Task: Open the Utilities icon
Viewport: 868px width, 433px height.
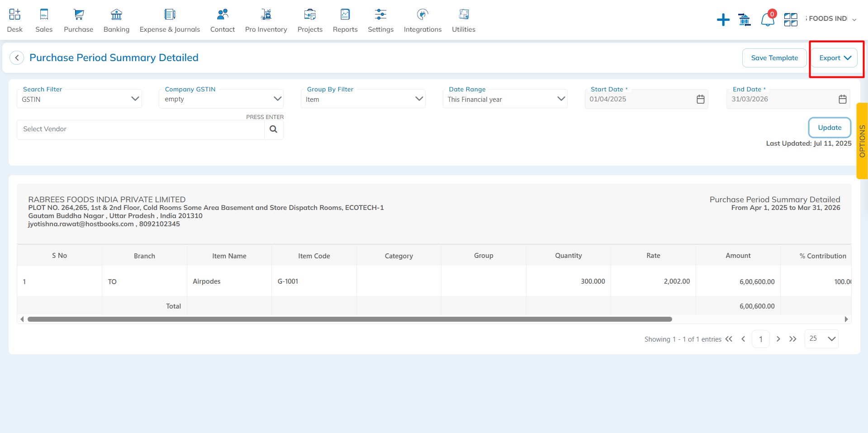Action: pyautogui.click(x=464, y=14)
